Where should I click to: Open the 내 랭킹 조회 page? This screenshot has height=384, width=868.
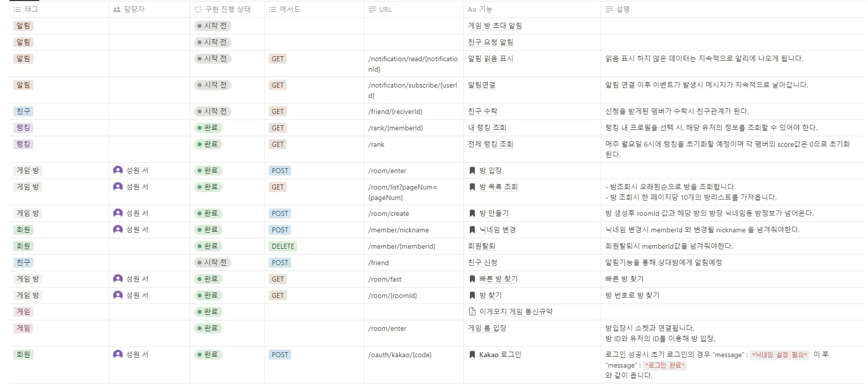pyautogui.click(x=487, y=128)
